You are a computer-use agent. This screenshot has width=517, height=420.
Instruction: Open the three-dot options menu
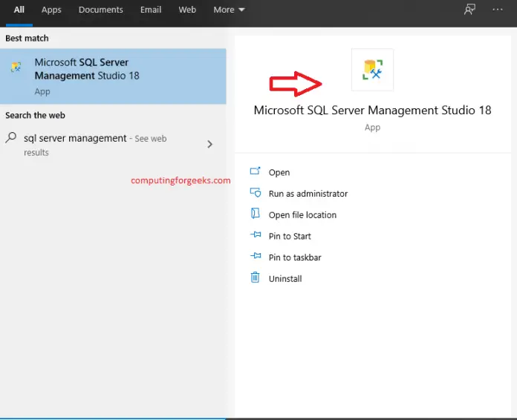[498, 10]
